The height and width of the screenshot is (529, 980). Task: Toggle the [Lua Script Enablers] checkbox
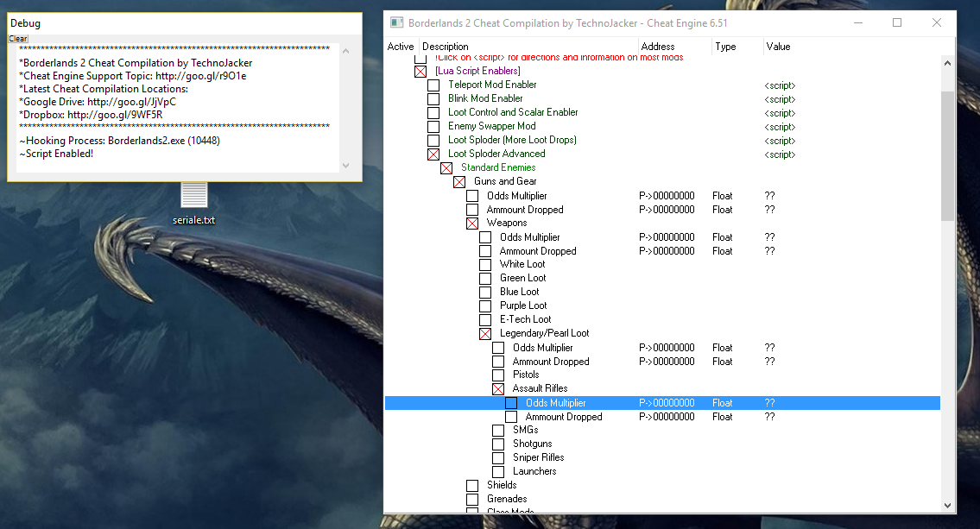point(420,72)
